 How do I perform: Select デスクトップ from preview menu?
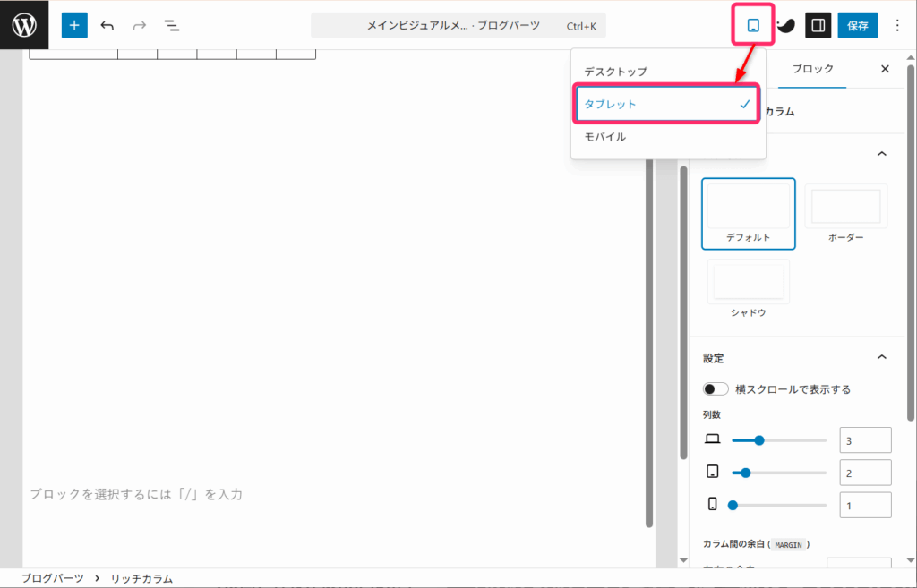(x=615, y=71)
